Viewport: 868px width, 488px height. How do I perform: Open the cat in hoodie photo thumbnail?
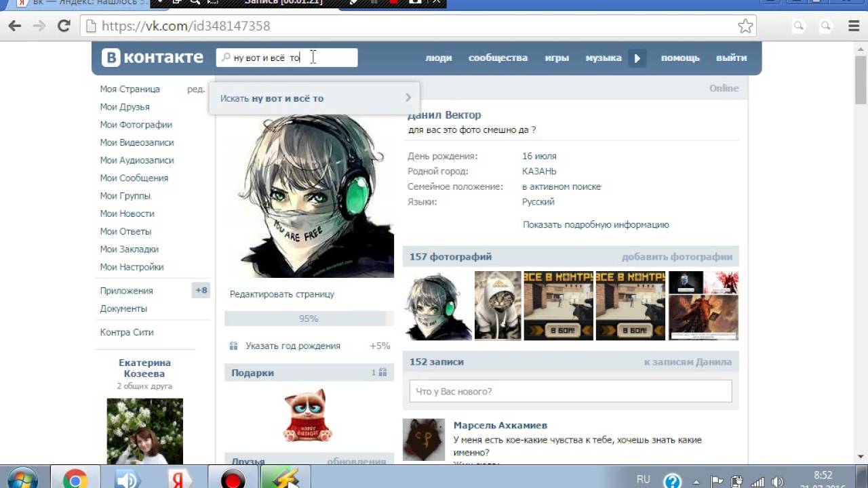coord(498,306)
